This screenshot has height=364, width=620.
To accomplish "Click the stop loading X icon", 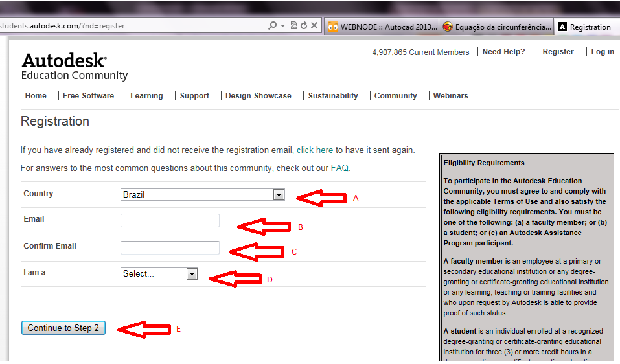I will (314, 26).
